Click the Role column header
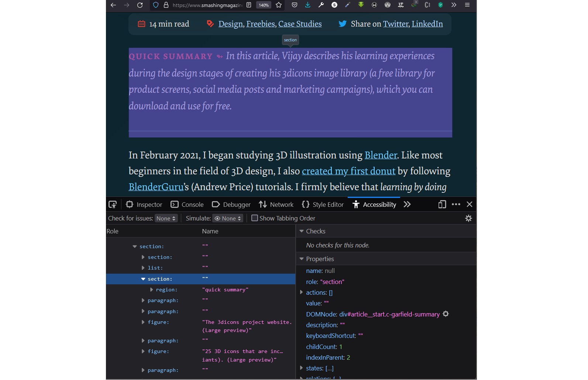Screen dimensions: 588x380 (113, 231)
